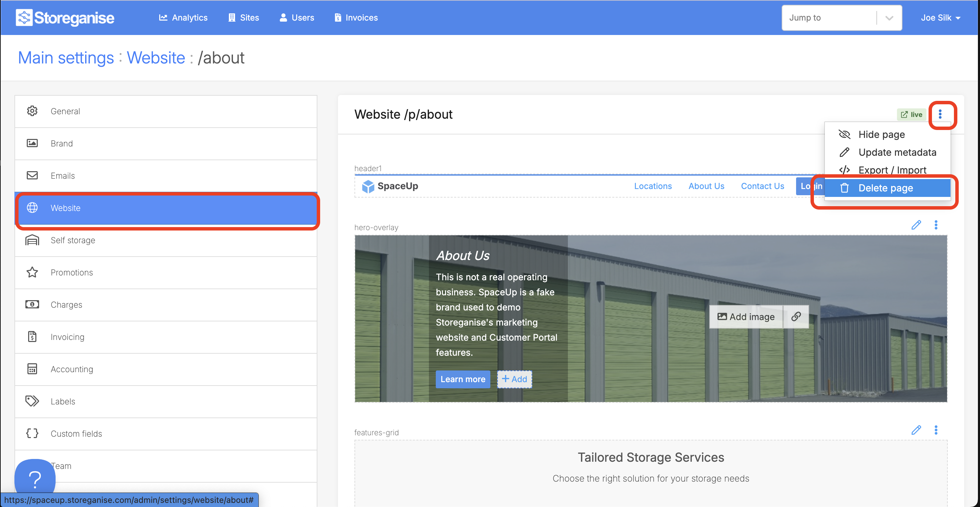Viewport: 980px width, 507px height.
Task: Open General settings with the gear icon
Action: (x=32, y=111)
